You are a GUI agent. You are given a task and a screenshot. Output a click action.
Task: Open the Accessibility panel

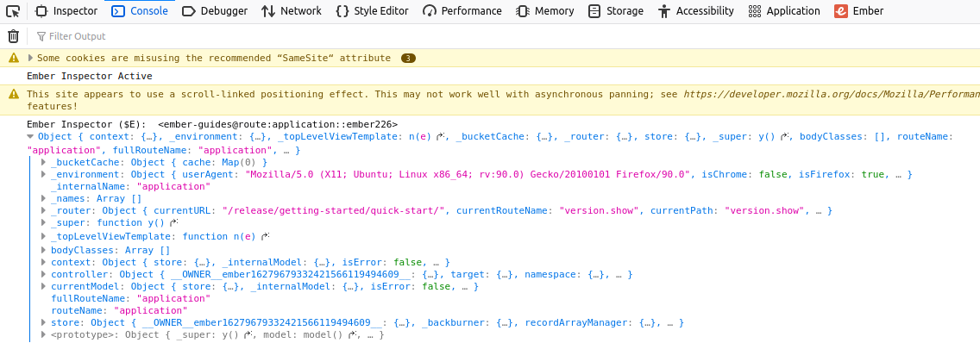(695, 10)
